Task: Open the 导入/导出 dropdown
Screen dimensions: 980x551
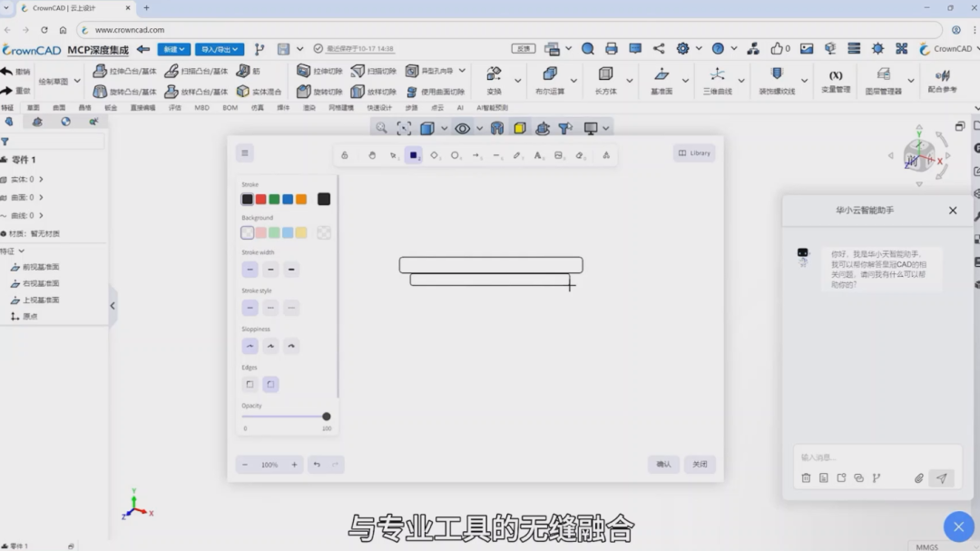Action: click(220, 49)
